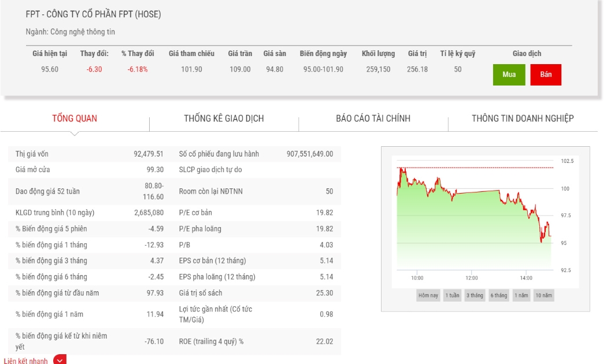Select Hôm nay chart range
This screenshot has height=364, width=607.
428,295
